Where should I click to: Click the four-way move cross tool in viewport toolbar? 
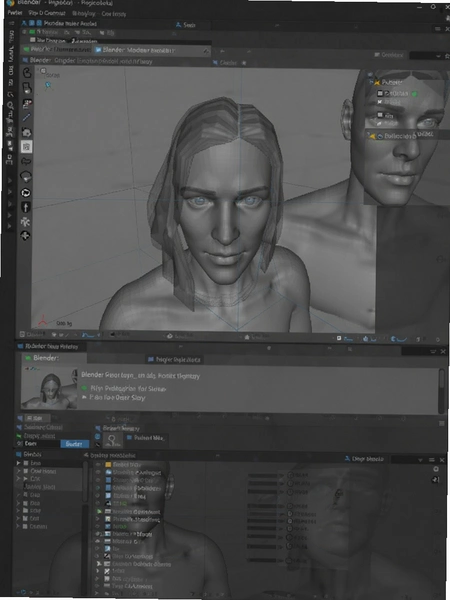(26, 236)
